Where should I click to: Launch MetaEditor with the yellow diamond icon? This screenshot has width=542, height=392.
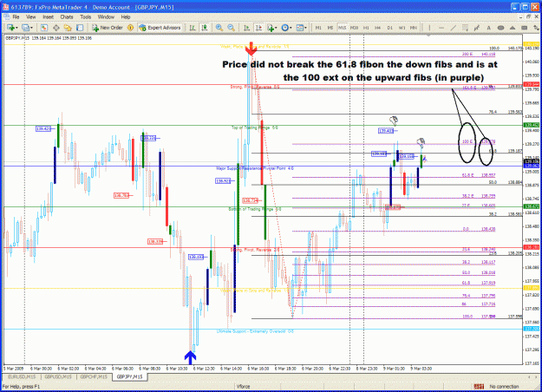tap(130, 28)
